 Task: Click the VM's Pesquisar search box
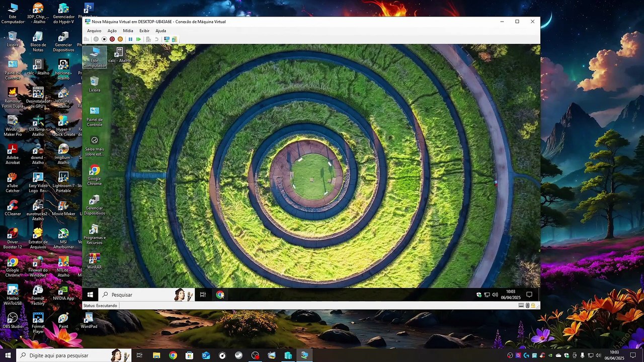[x=146, y=295]
